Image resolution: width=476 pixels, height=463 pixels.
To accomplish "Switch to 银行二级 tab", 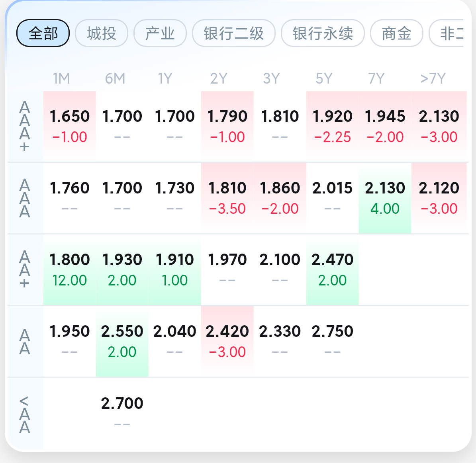I will coord(234,33).
